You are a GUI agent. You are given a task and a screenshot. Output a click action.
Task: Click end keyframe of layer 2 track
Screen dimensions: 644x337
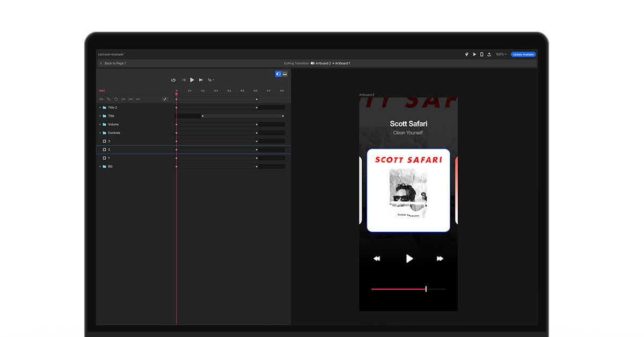pyautogui.click(x=257, y=150)
